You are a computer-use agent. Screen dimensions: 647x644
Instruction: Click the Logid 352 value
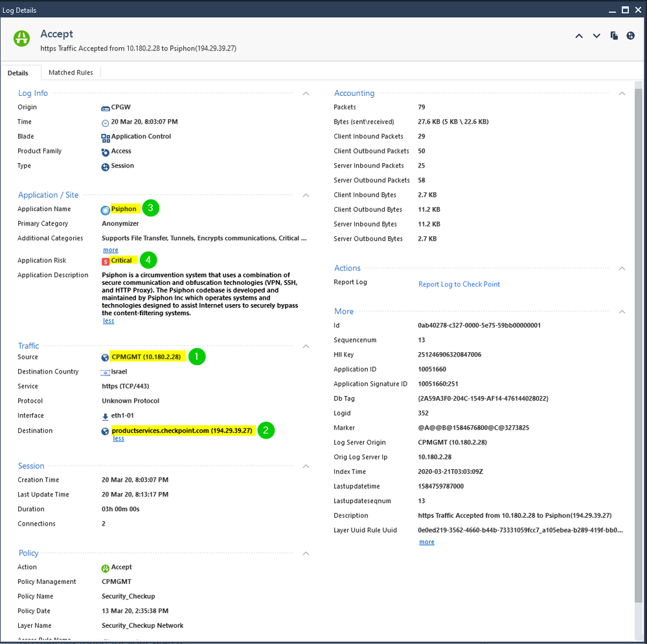pos(423,413)
